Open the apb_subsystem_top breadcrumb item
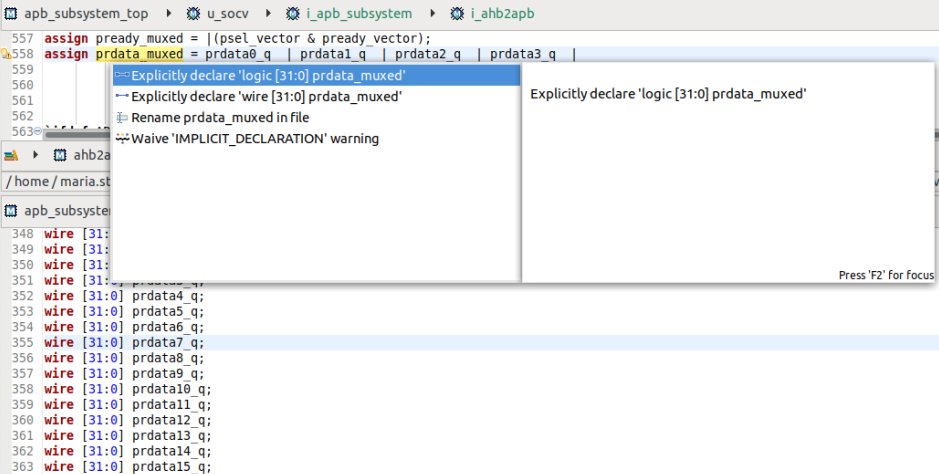The image size is (939, 474). point(86,13)
